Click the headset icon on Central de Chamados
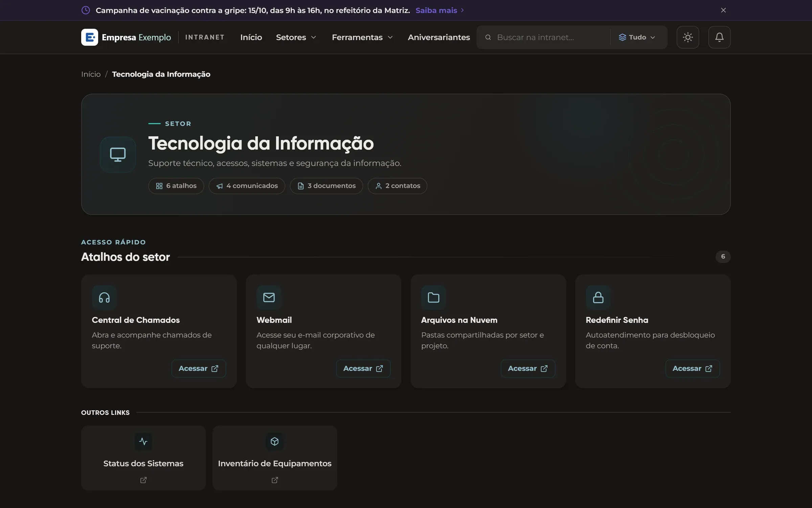The image size is (812, 508). pyautogui.click(x=104, y=297)
